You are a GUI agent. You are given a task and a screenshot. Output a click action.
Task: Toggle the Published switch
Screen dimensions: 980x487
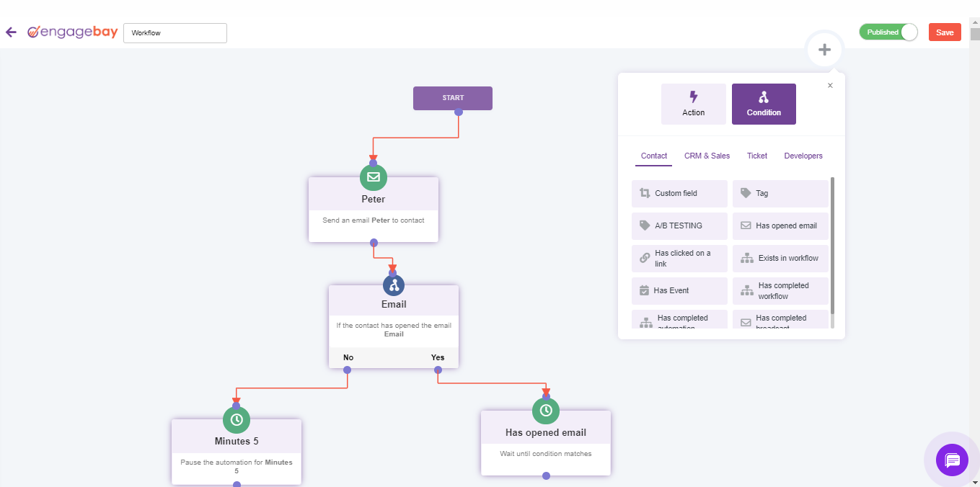(888, 32)
